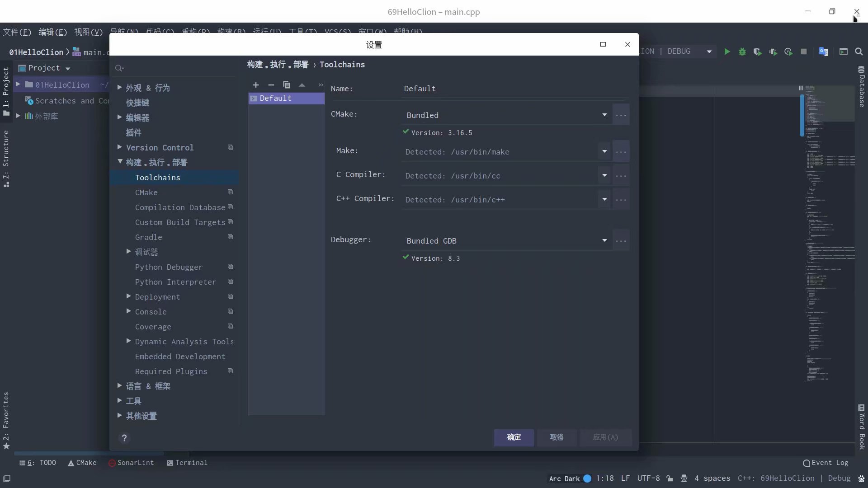The width and height of the screenshot is (868, 488).
Task: Expand the Dynamic Analysis Tools subcategory
Action: (128, 341)
